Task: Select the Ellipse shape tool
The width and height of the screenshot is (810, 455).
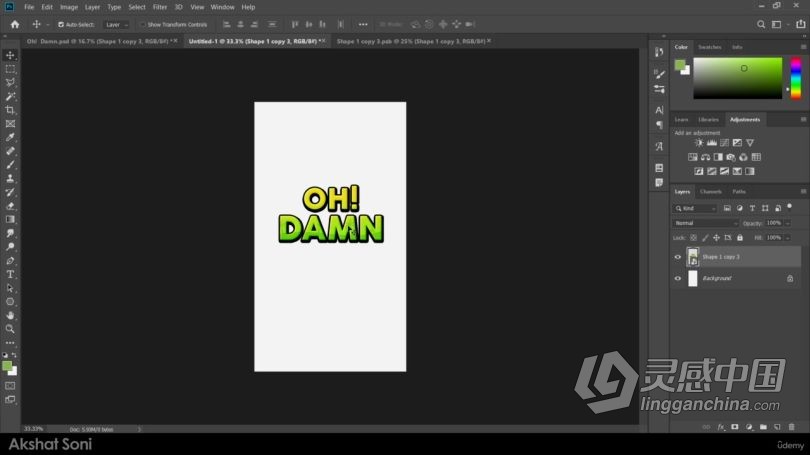Action: 10,302
